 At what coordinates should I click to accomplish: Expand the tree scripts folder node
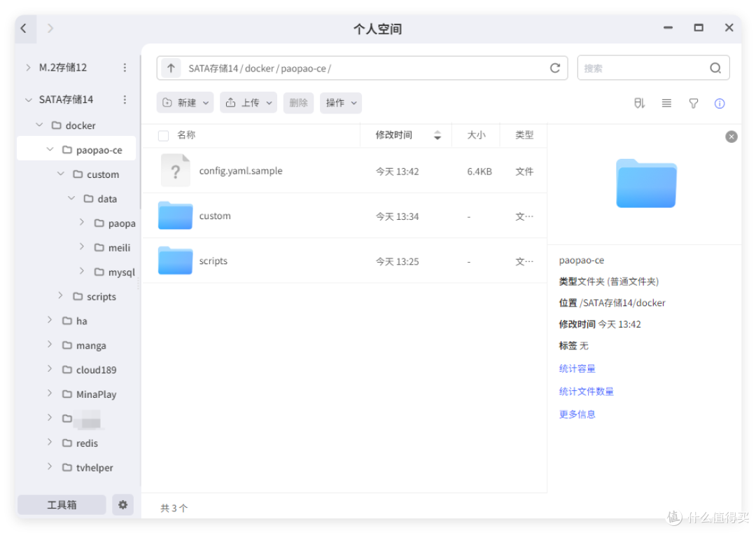60,296
